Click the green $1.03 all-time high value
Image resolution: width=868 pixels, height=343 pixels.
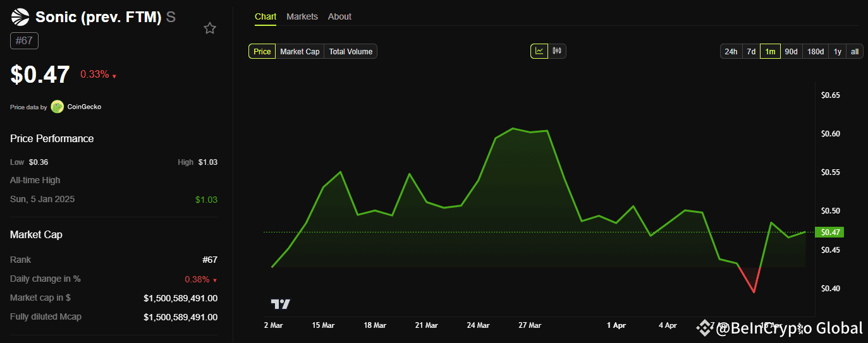tap(206, 200)
